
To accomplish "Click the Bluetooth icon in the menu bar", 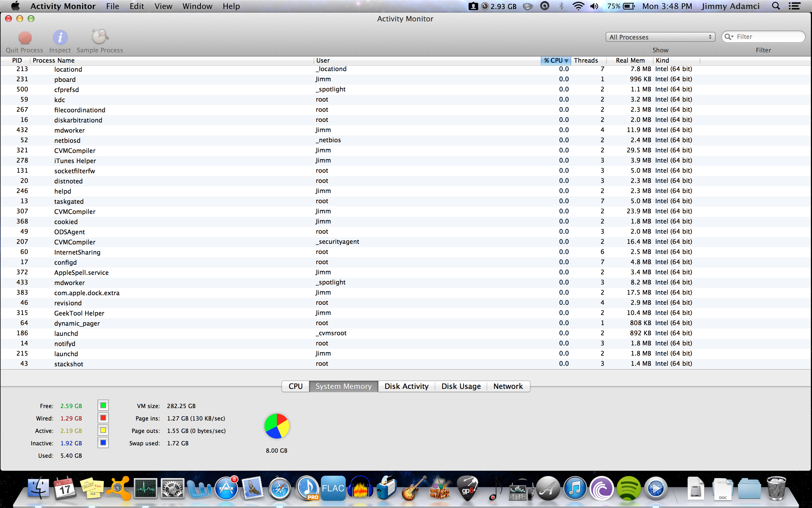I will click(x=561, y=6).
